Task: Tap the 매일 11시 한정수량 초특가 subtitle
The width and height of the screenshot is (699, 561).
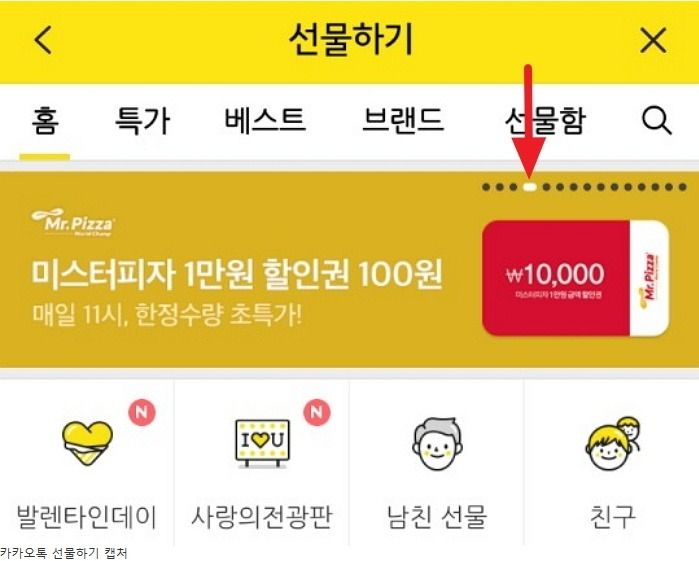Action: [x=167, y=315]
